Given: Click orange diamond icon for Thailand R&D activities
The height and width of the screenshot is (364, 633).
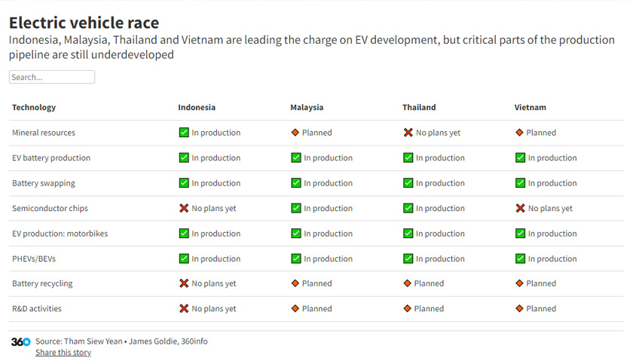Looking at the screenshot, I should coord(408,308).
